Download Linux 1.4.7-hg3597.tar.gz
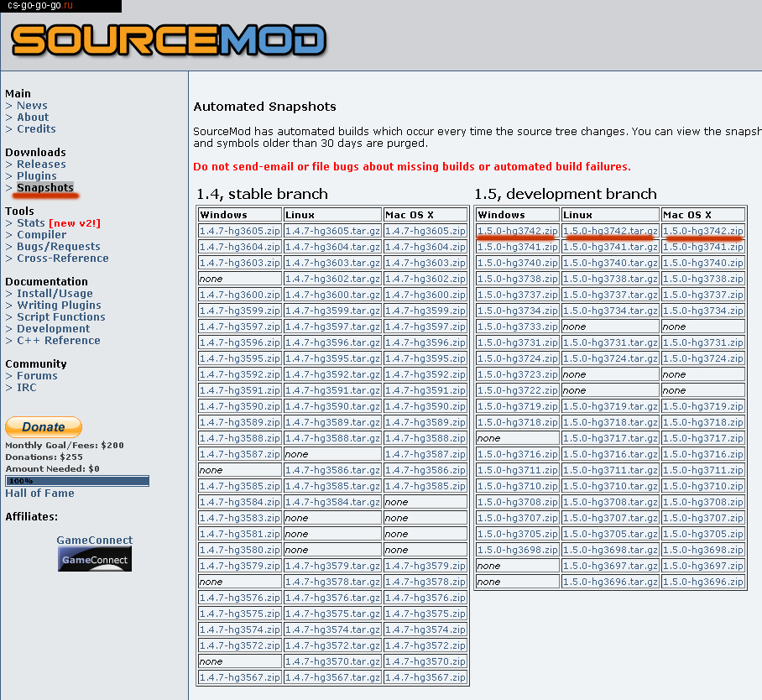This screenshot has width=762, height=700. pos(333,326)
